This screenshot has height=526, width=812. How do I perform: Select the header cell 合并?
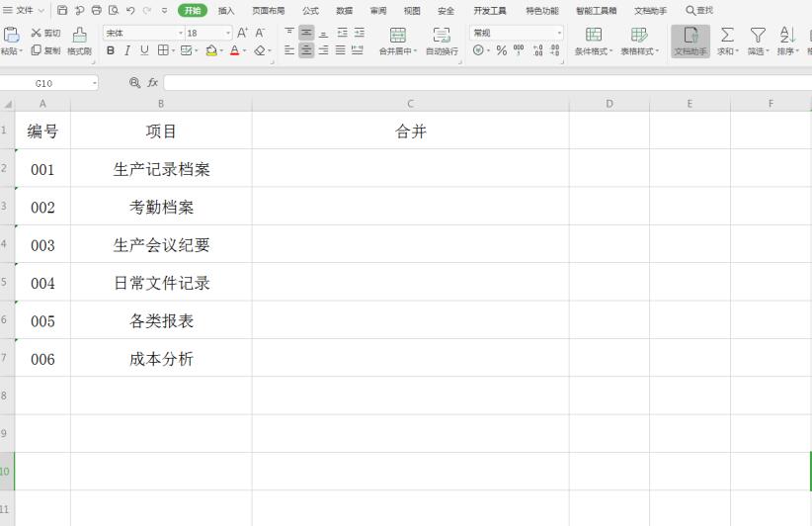411,131
